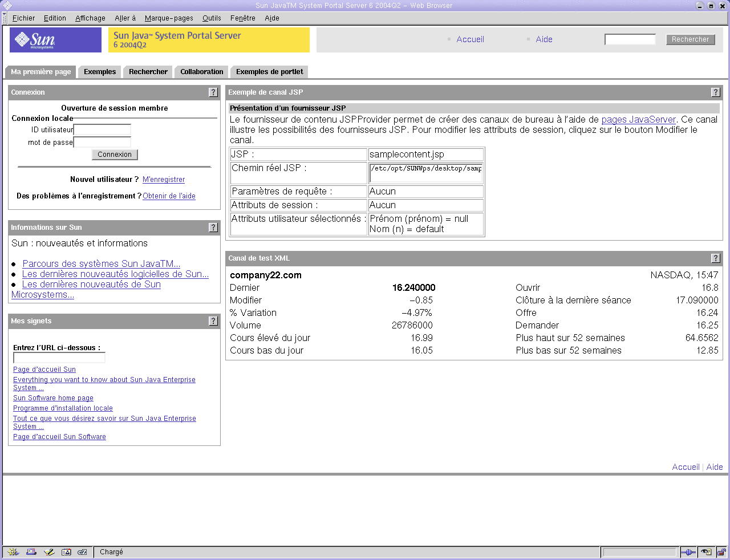Open Everything you want to know bookmark
This screenshot has height=560, width=730.
coord(104,380)
